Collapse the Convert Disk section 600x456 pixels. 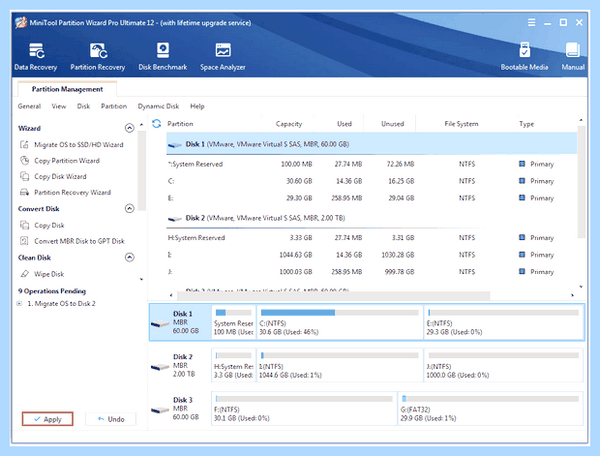(130, 208)
